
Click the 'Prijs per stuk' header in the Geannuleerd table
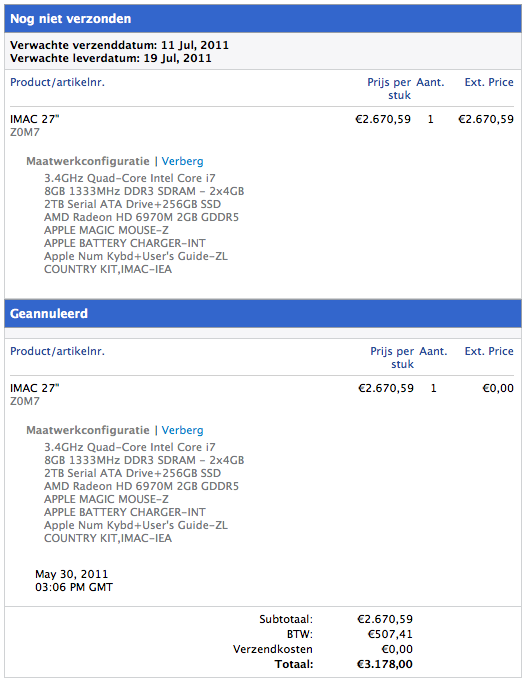click(x=392, y=357)
